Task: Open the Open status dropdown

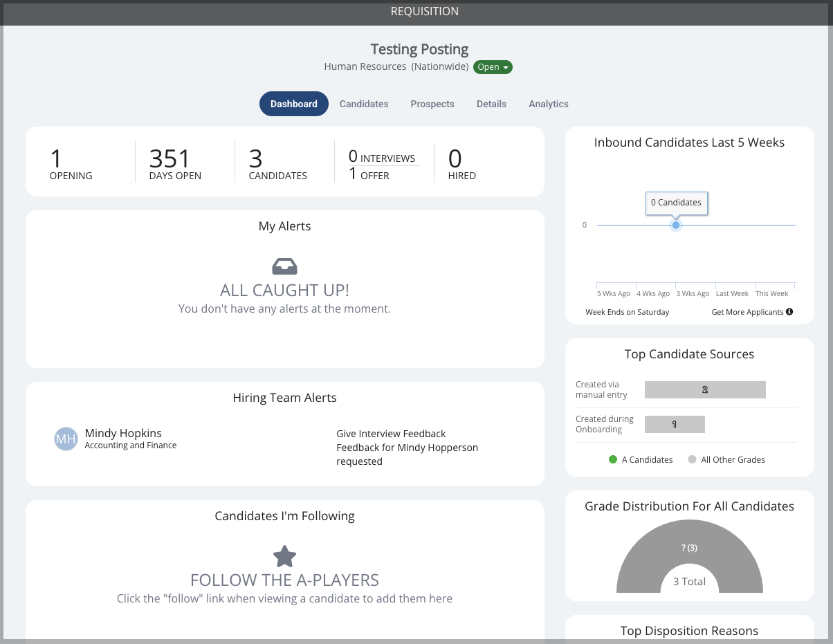Action: (x=493, y=67)
